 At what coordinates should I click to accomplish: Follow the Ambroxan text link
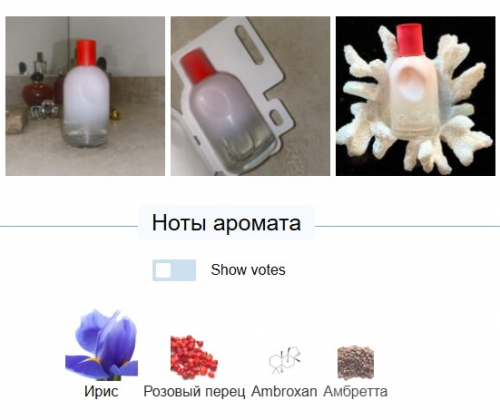(x=284, y=391)
